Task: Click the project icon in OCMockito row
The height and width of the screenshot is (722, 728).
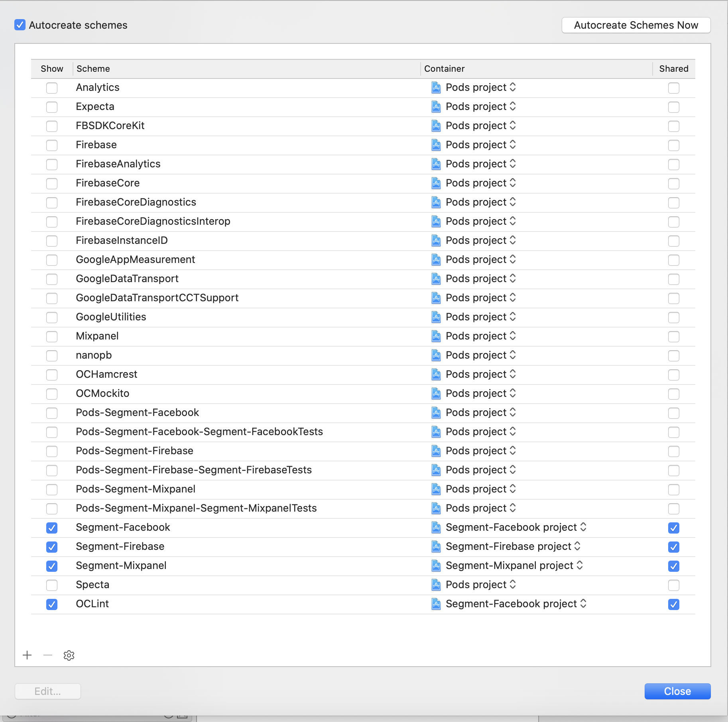Action: [x=436, y=393]
